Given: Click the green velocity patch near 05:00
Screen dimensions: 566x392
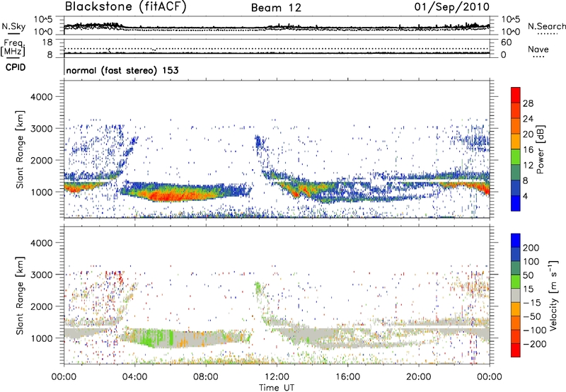Looking at the screenshot, I should [151, 338].
